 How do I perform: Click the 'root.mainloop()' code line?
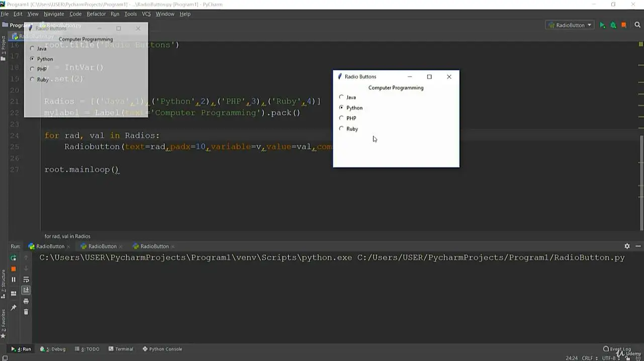[x=81, y=170]
